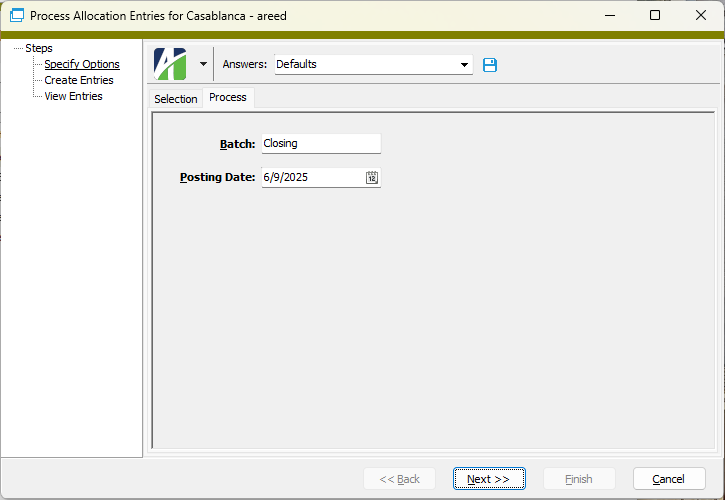Click the Finish button
The width and height of the screenshot is (725, 500).
(x=578, y=479)
